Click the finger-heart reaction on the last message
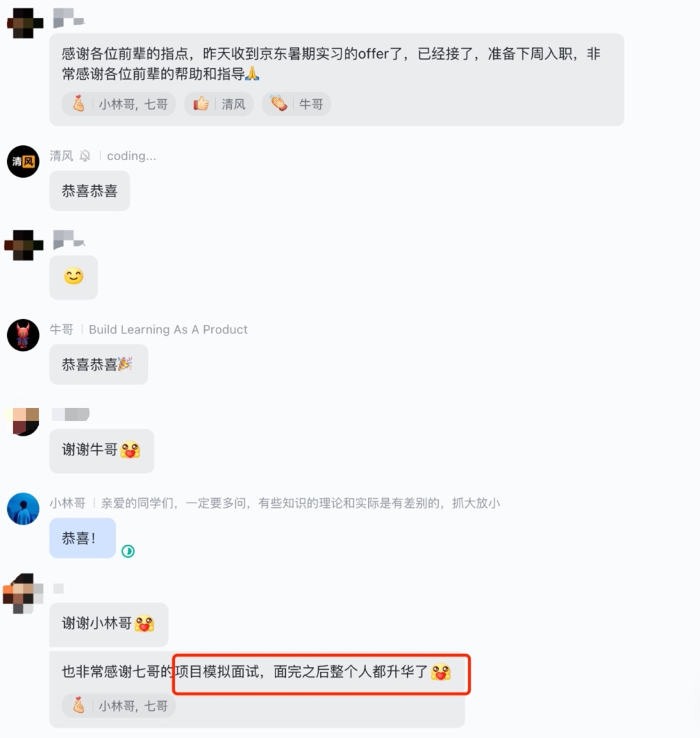The height and width of the screenshot is (738, 700). coord(119,706)
